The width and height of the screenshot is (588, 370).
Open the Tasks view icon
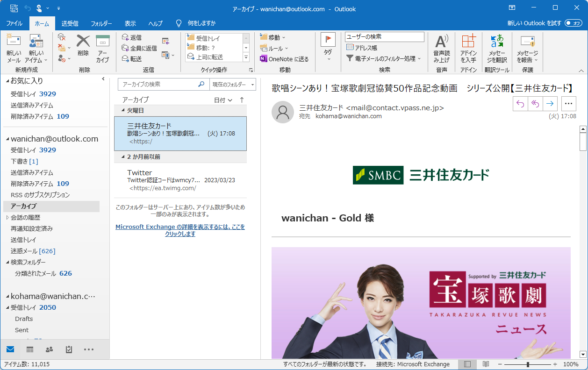pos(69,349)
